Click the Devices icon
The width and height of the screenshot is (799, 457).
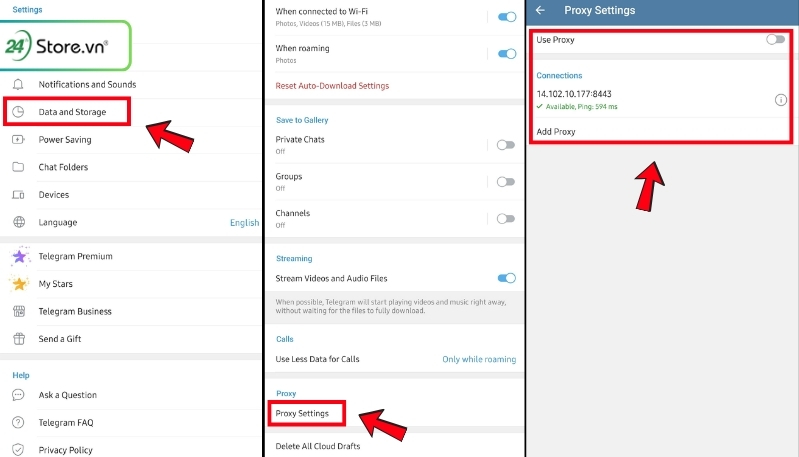pyautogui.click(x=18, y=195)
